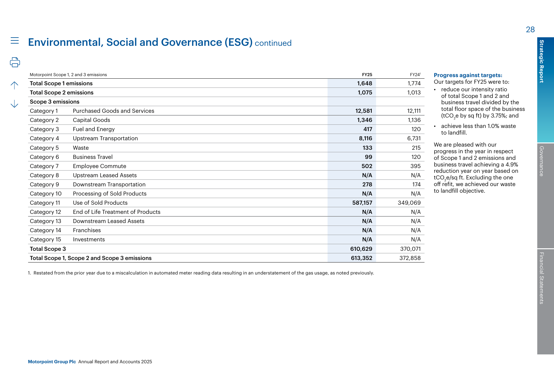Image resolution: width=554 pixels, height=392 pixels.
Task: Click the Capital Goods row label
Action: pos(92,120)
